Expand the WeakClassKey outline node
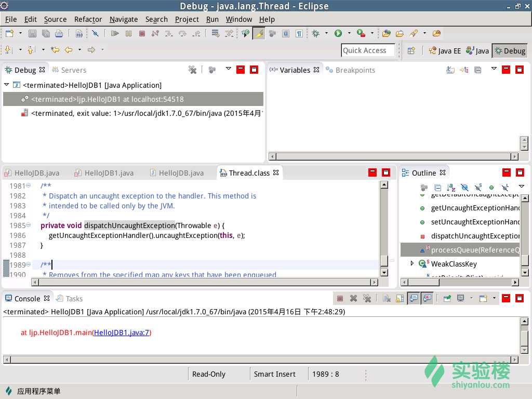 [412, 263]
